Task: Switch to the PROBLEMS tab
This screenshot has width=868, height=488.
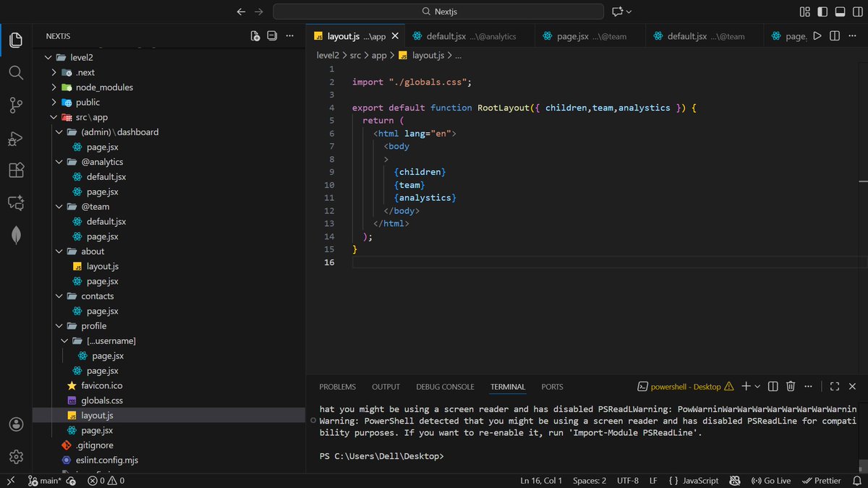Action: click(x=337, y=386)
